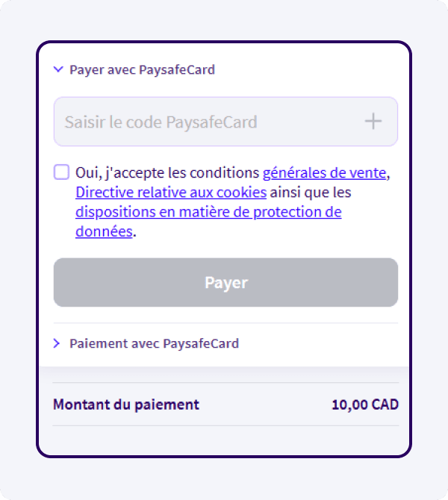Click the underlined word "données"
Screen dimensions: 448x500
click(x=104, y=231)
